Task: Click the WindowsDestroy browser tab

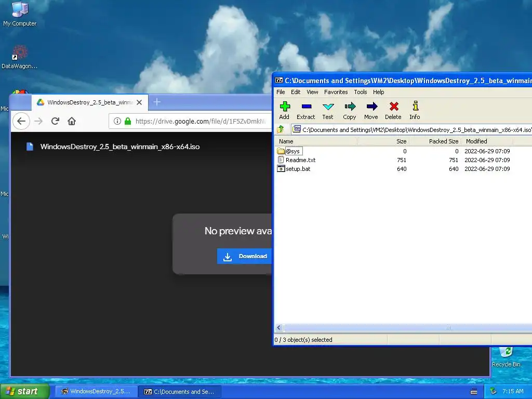Action: coord(89,102)
